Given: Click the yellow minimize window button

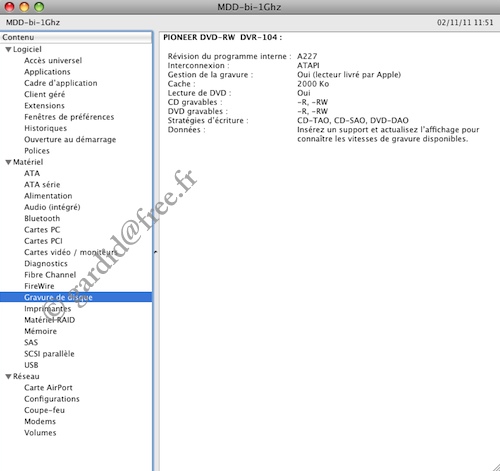Looking at the screenshot, I should click(x=24, y=7).
